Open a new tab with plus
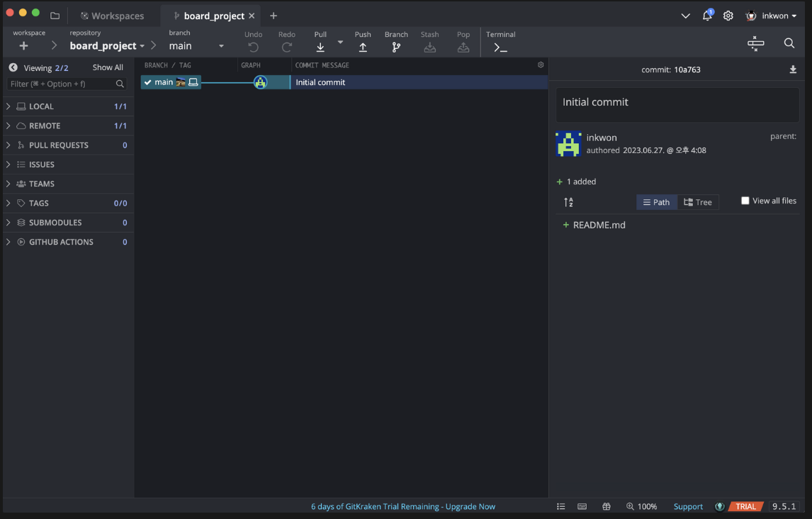This screenshot has height=519, width=812. pos(274,16)
